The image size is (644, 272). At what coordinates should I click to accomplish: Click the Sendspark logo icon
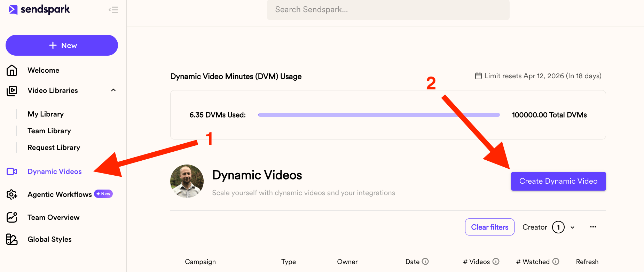pyautogui.click(x=13, y=10)
